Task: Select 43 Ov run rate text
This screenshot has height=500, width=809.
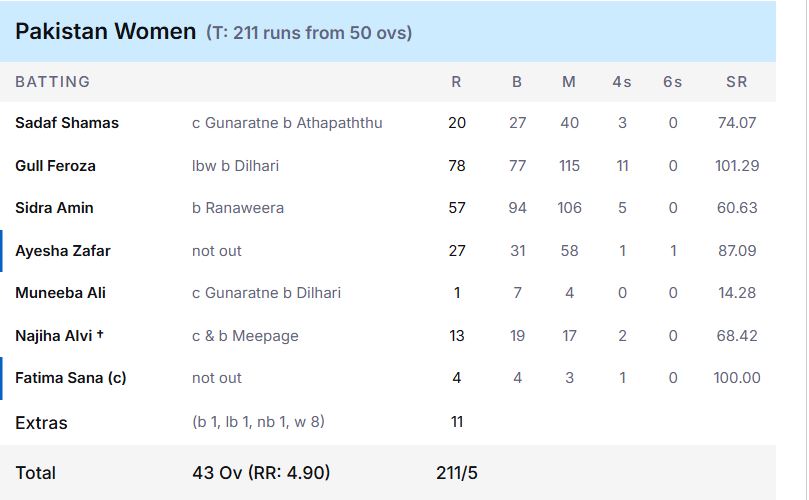Action: (261, 473)
